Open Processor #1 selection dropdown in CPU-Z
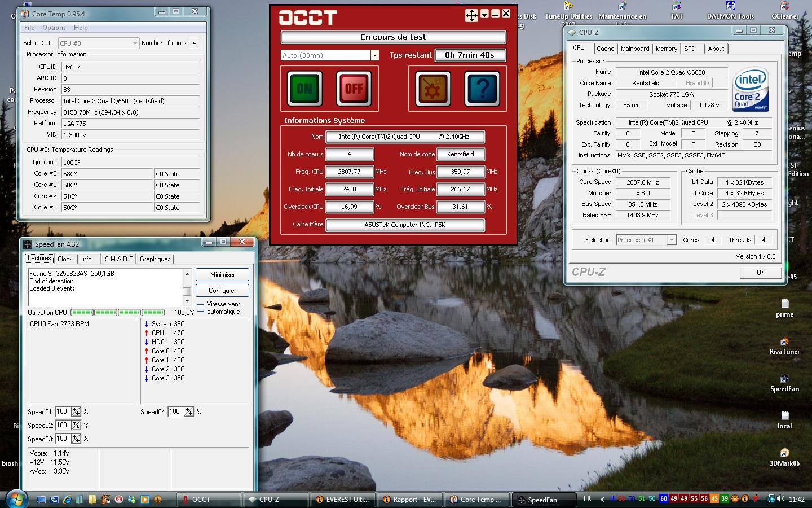This screenshot has height=508, width=812. [x=646, y=240]
